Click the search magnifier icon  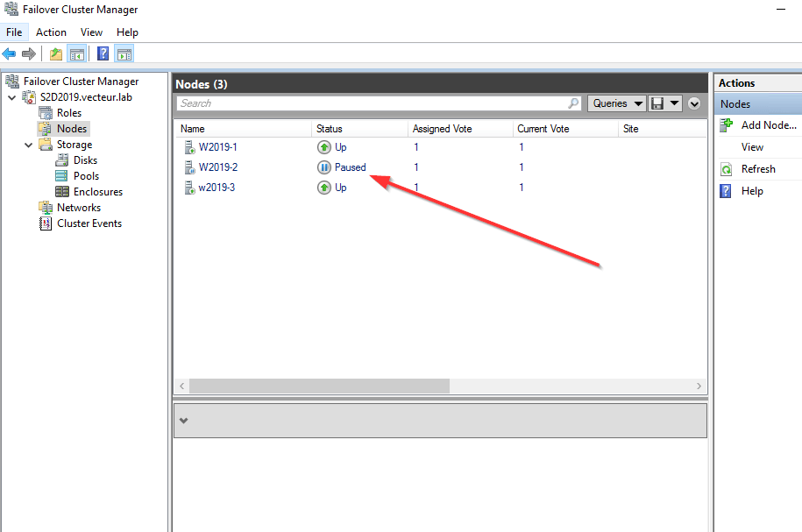pos(574,103)
